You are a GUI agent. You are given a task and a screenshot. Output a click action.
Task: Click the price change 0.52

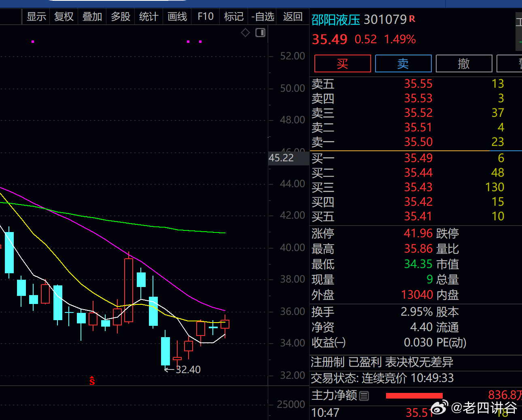[x=366, y=39]
